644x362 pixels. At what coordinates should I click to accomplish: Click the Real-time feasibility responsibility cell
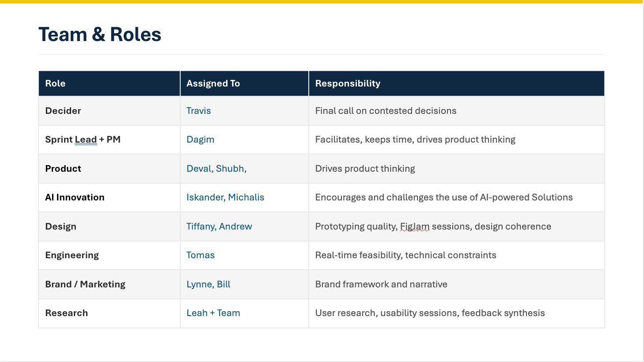click(405, 255)
